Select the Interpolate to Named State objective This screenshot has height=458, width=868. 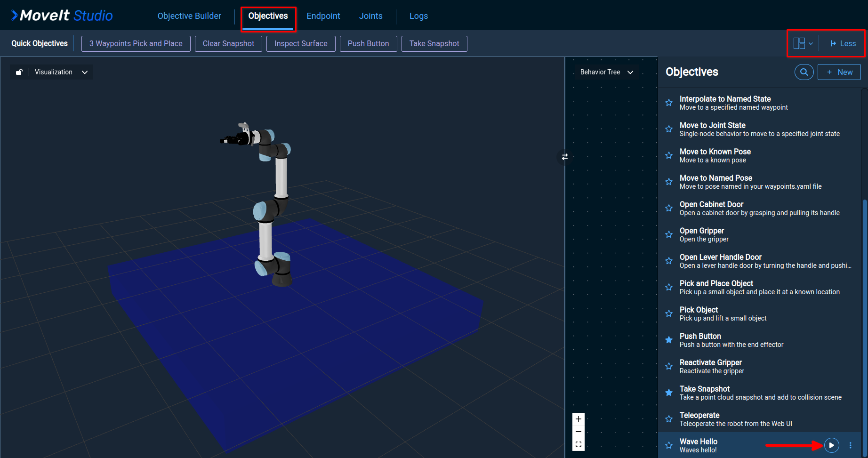pos(759,103)
